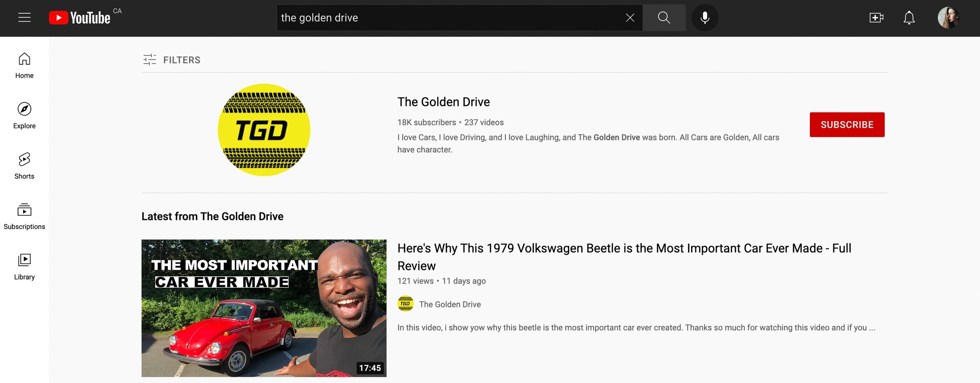
Task: Expand the FILTERS options
Action: 172,60
